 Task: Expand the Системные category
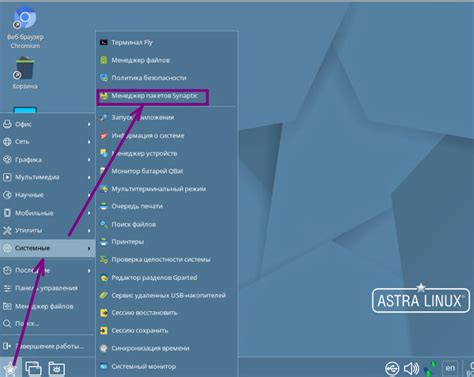tap(47, 248)
